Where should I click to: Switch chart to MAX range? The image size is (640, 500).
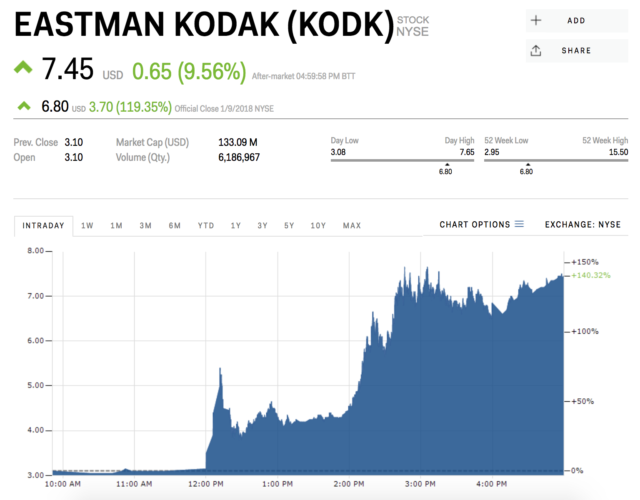click(352, 226)
